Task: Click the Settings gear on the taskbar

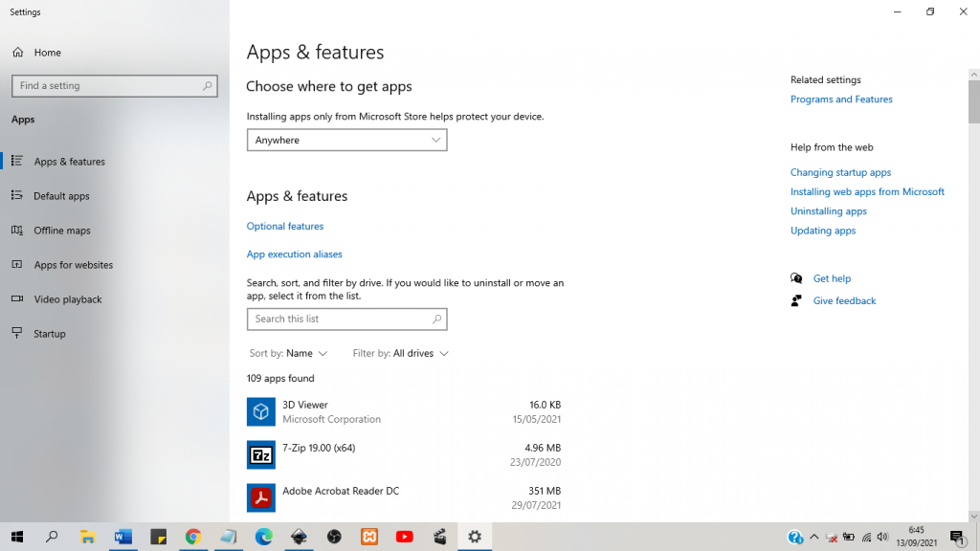Action: pos(475,537)
